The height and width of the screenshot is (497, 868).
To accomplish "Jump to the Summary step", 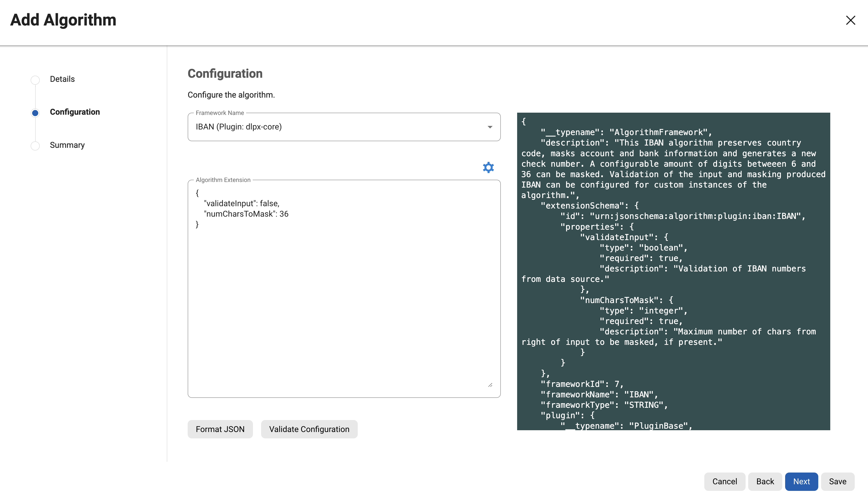I will [67, 145].
